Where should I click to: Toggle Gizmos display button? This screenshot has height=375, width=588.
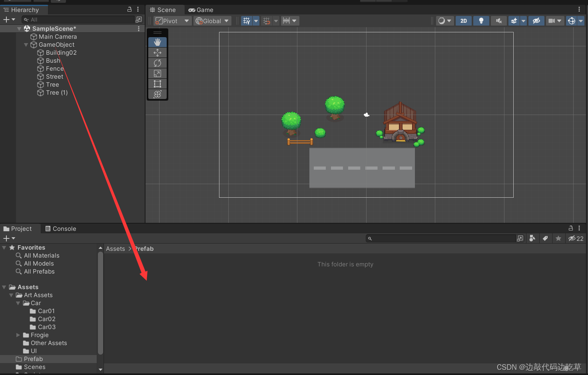click(x=572, y=21)
